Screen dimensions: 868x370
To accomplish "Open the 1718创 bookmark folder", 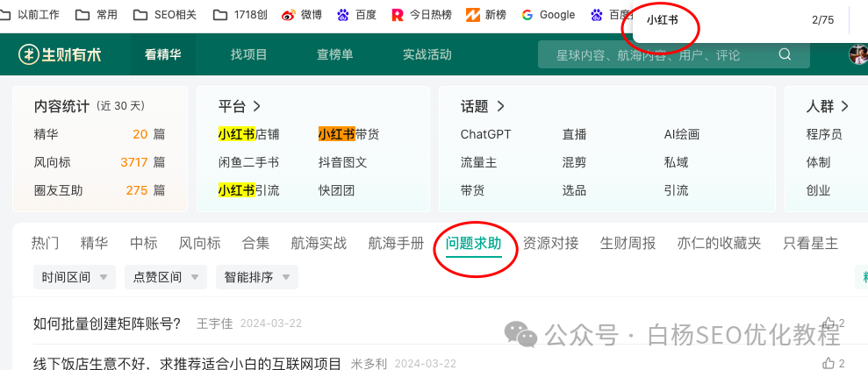I will [240, 15].
